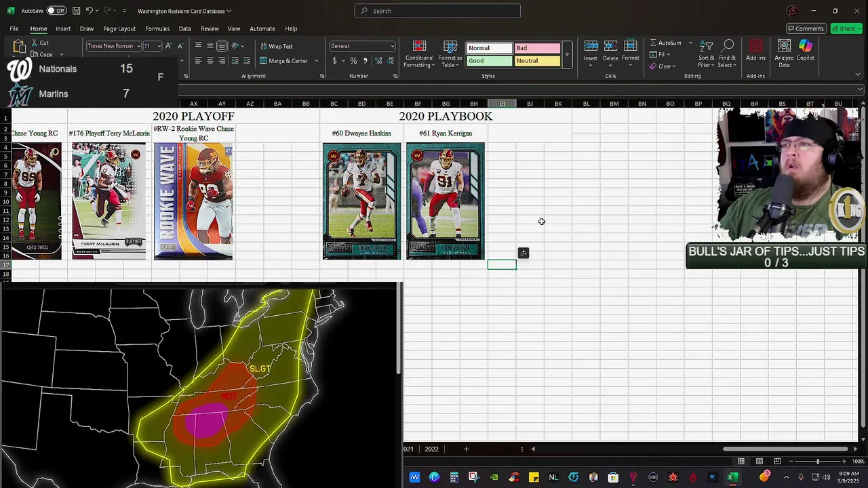The width and height of the screenshot is (868, 488).
Task: Cut the selected cells
Action: pos(40,43)
